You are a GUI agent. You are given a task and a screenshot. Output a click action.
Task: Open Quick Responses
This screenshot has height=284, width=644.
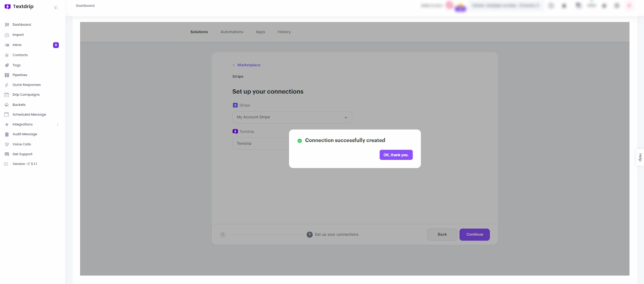point(27,85)
